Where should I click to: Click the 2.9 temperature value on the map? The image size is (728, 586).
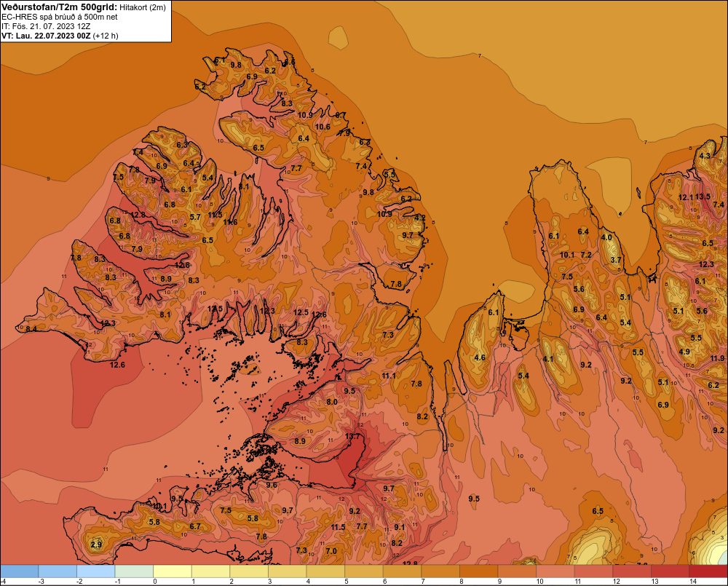point(95,545)
